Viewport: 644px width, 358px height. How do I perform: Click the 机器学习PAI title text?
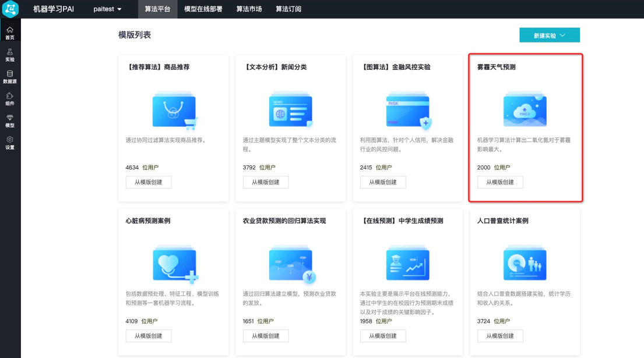coord(54,9)
